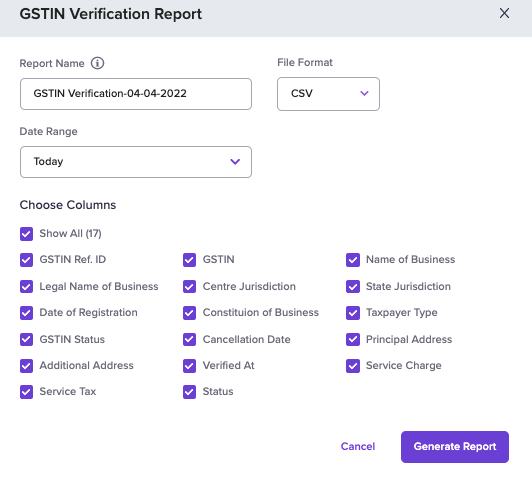Screen dimensions: 532x479
Task: Deselect the Name of Business column
Action: [x=353, y=260]
